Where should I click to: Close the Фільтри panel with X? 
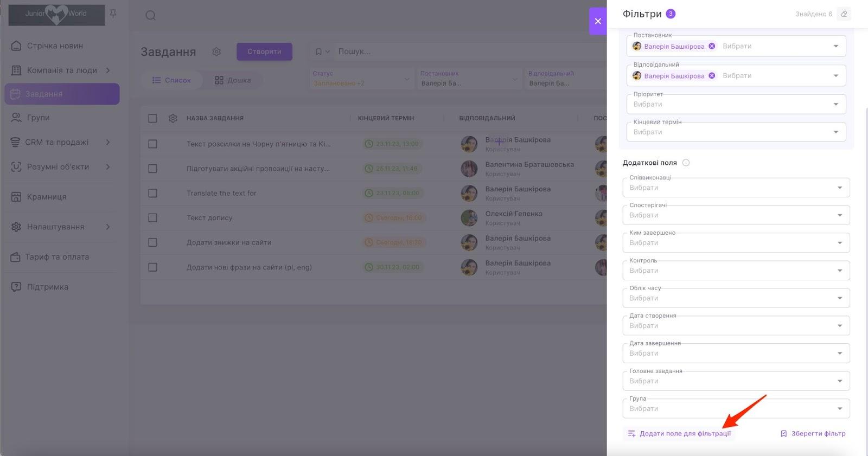[598, 21]
